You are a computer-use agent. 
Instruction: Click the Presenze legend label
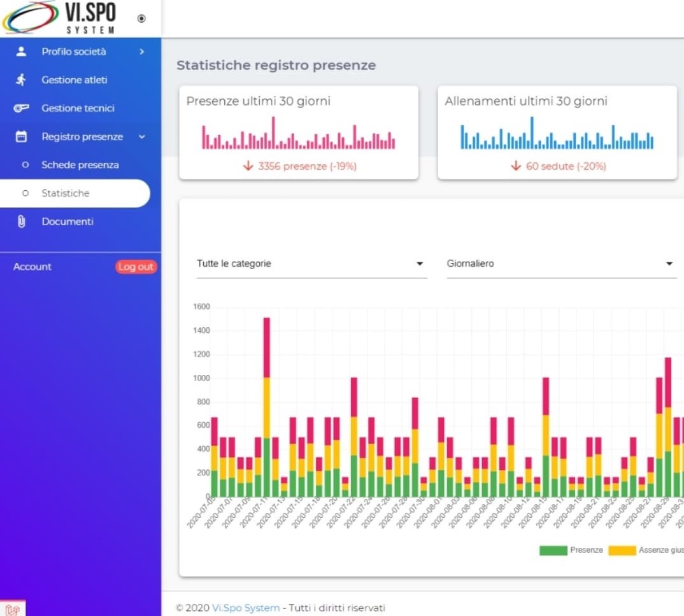click(x=587, y=550)
